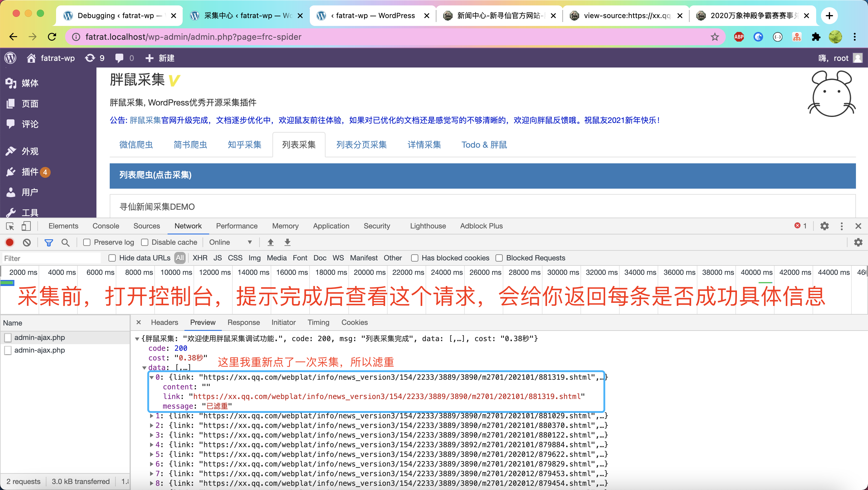Toggle DevTools inspect element picker
The width and height of the screenshot is (868, 490).
click(x=10, y=226)
